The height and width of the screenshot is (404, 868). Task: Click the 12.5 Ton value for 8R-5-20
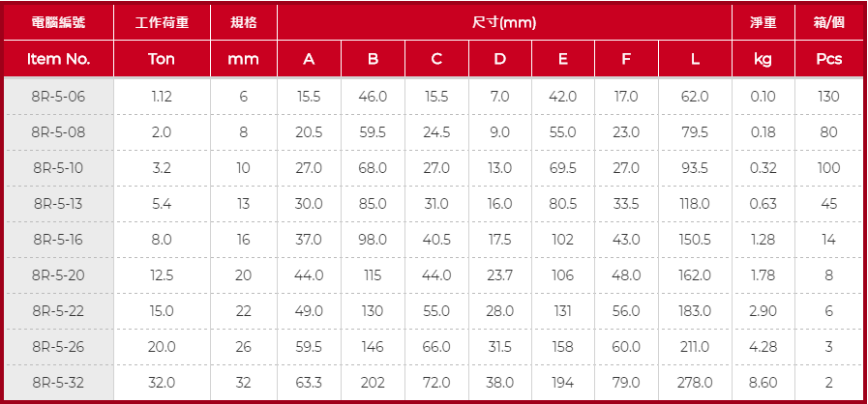pyautogui.click(x=162, y=275)
